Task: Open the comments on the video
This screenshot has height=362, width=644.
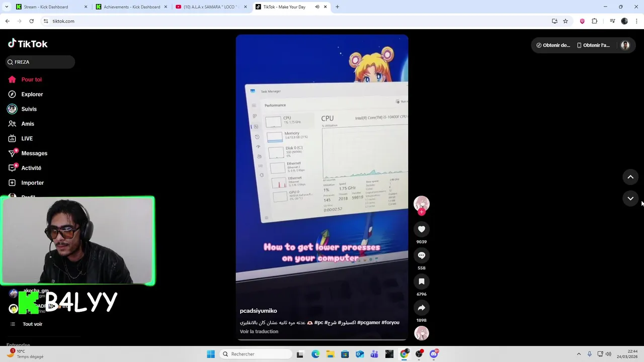Action: [422, 255]
